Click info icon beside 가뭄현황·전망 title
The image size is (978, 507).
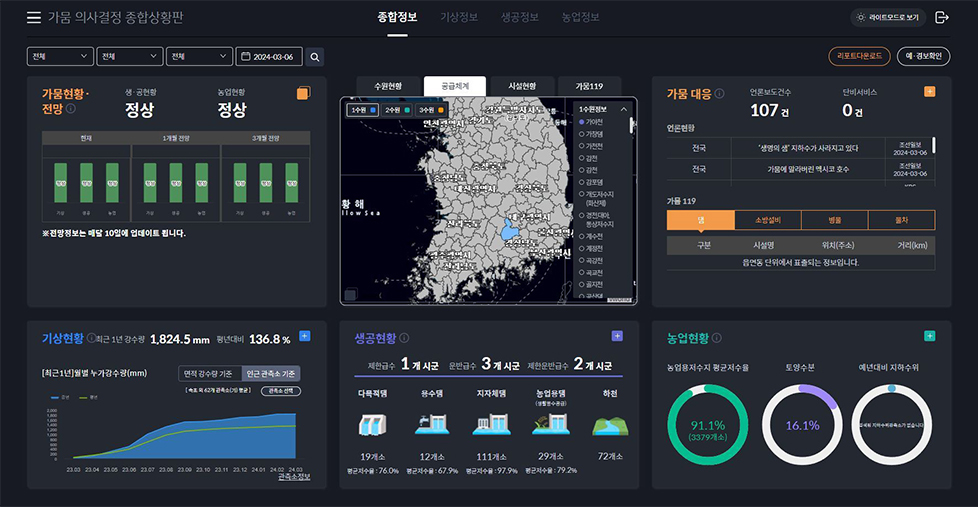coord(71,108)
